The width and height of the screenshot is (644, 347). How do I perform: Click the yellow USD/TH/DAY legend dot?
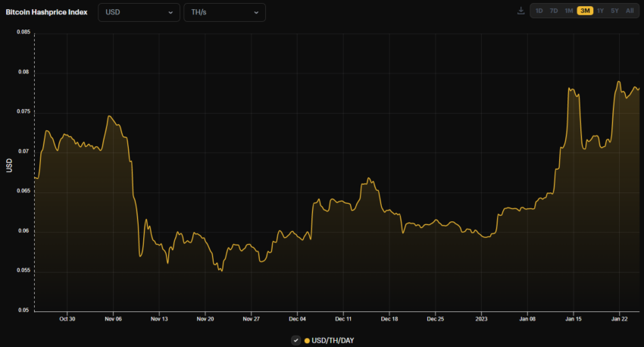(x=307, y=340)
